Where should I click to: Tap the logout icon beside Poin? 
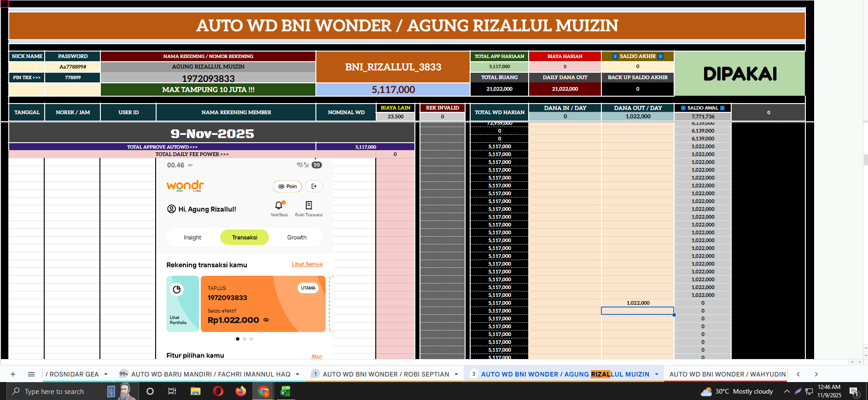pyautogui.click(x=314, y=186)
